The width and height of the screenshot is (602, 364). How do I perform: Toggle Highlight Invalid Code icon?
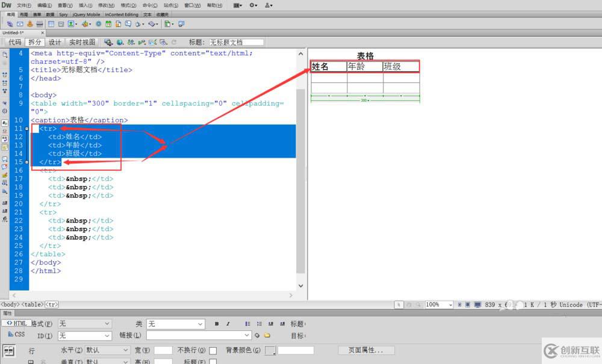5,131
